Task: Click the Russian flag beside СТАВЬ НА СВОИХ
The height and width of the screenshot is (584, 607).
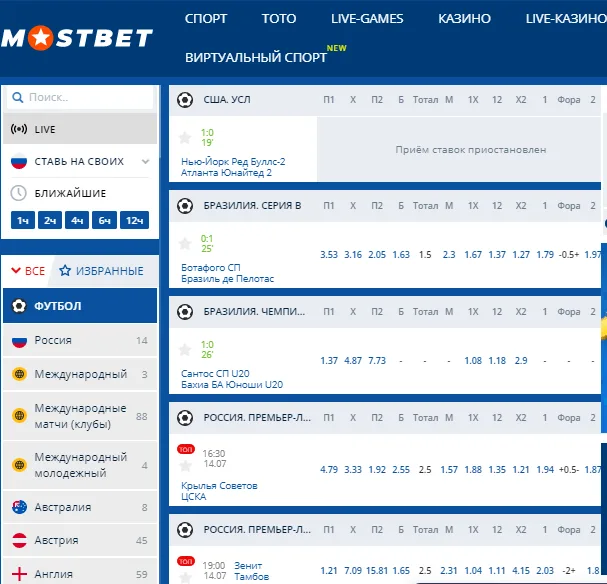Action: pyautogui.click(x=19, y=161)
